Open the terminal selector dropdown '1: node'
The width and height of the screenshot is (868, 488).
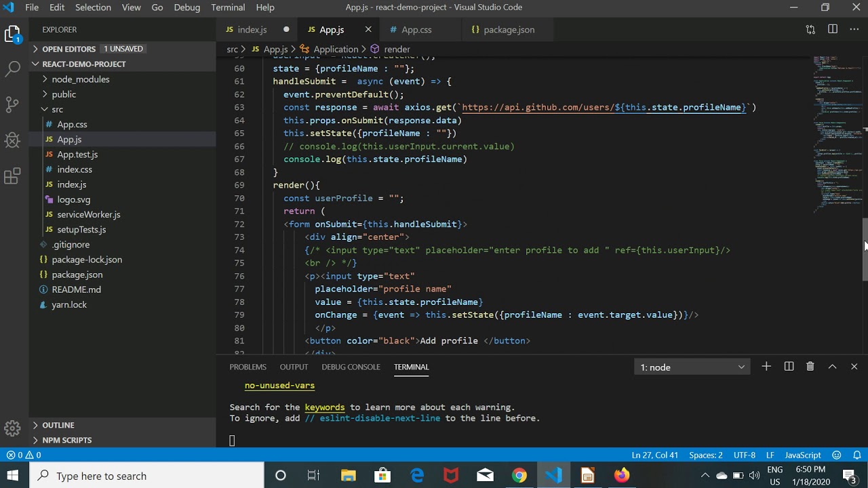tap(692, 367)
